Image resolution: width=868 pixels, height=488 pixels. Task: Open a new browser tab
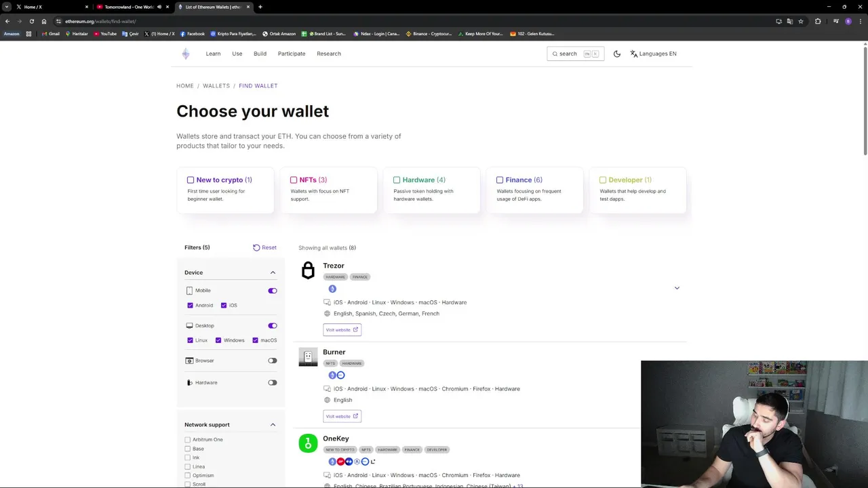click(x=260, y=7)
